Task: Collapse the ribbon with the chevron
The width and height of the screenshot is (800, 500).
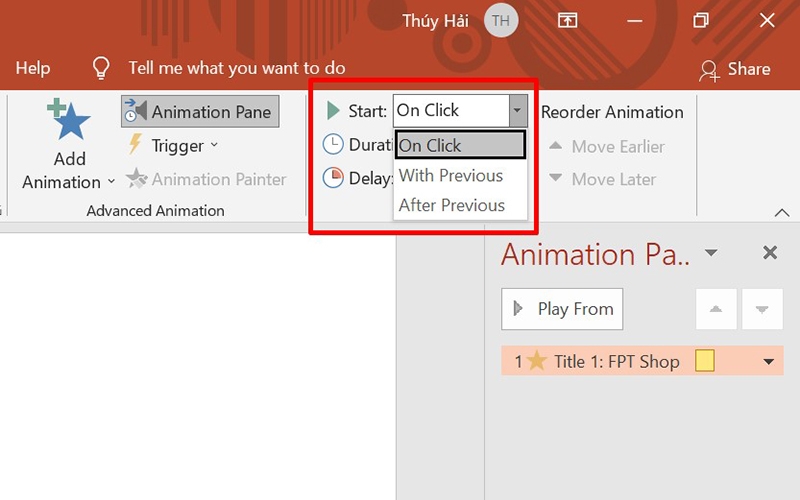Action: click(x=782, y=212)
